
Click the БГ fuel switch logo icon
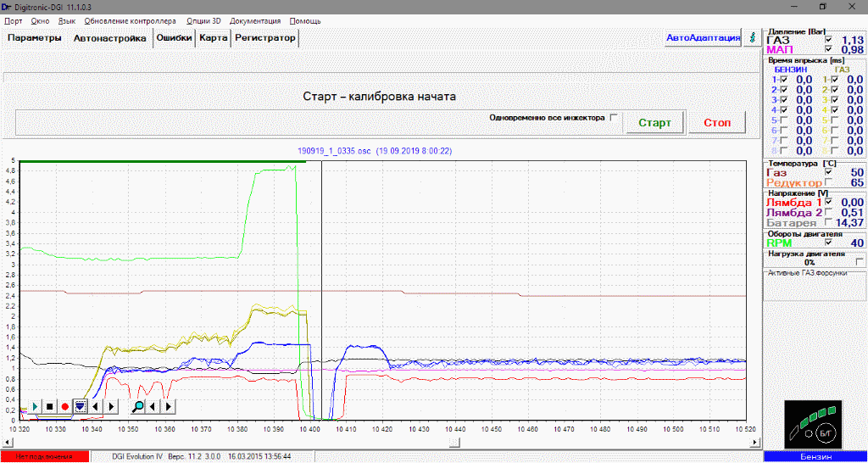(812, 421)
